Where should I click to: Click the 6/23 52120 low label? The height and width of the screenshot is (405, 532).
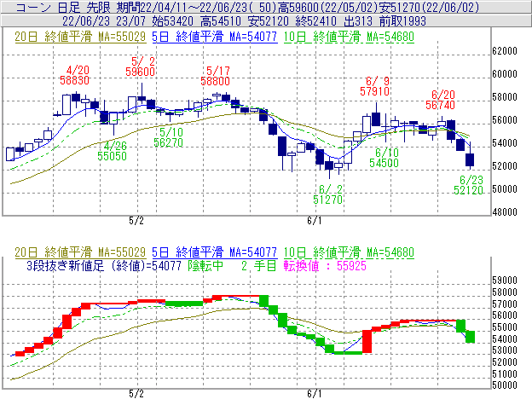coord(468,185)
